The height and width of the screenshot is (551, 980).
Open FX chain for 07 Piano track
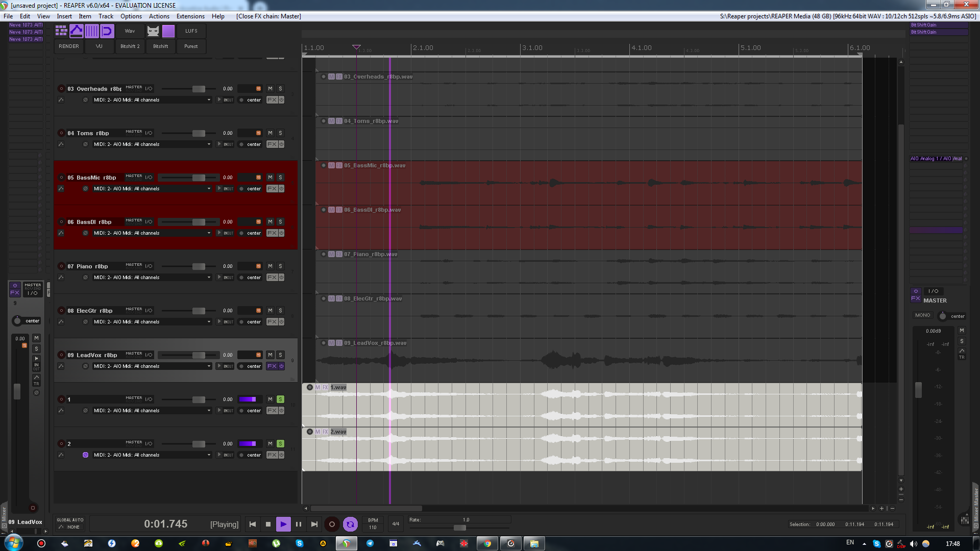[x=272, y=278]
